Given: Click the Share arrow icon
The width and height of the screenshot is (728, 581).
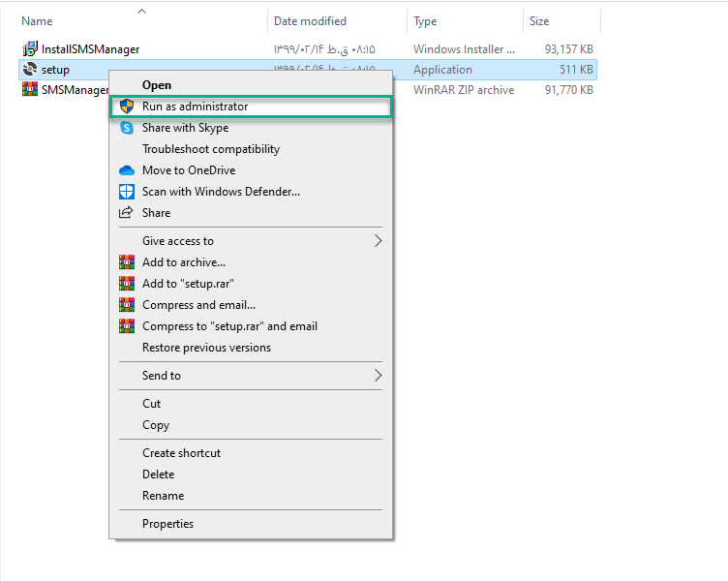Looking at the screenshot, I should tap(126, 213).
